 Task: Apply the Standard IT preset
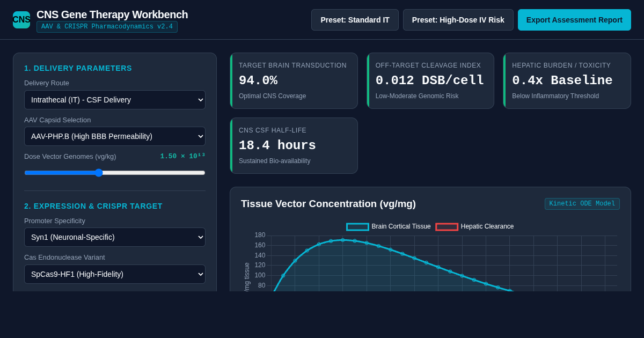(x=355, y=20)
